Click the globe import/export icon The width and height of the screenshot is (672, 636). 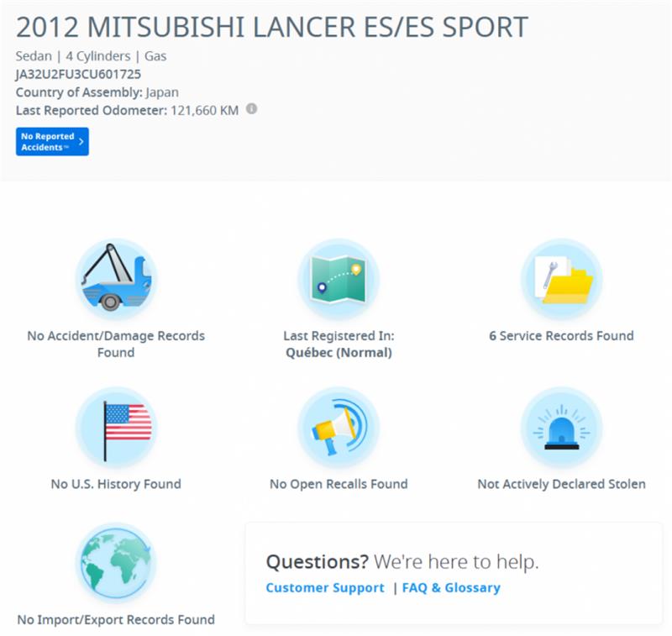coord(115,564)
